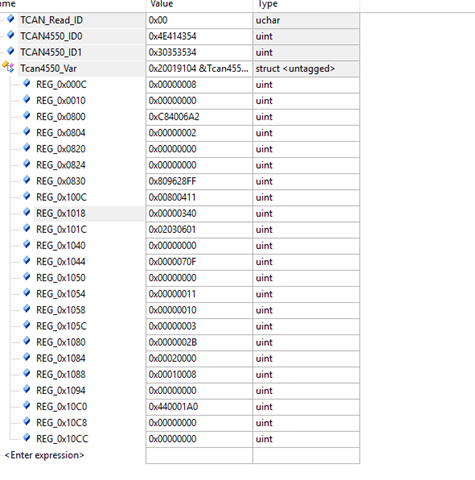Click value 0x4E414354 of TCAN4550_ID0

pos(172,36)
